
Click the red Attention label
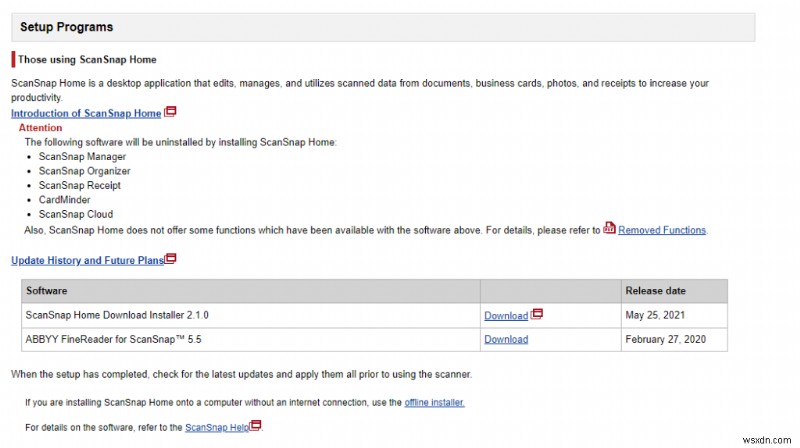tap(40, 128)
